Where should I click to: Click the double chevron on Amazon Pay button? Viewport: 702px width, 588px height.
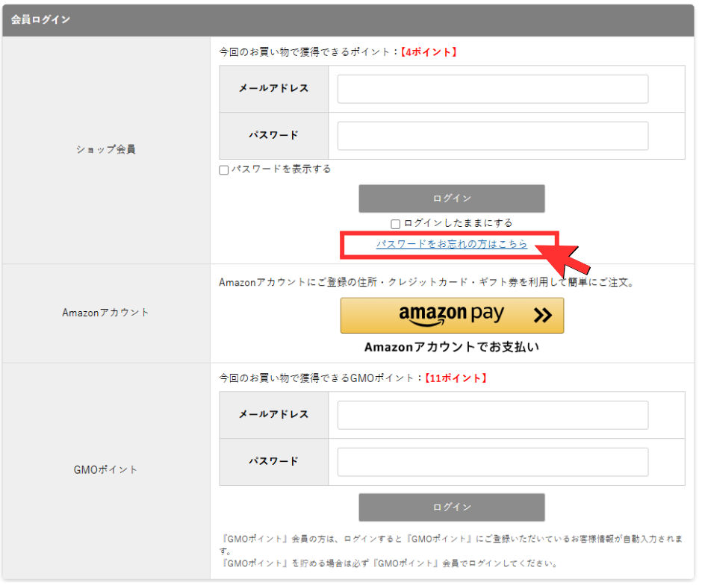coord(543,316)
